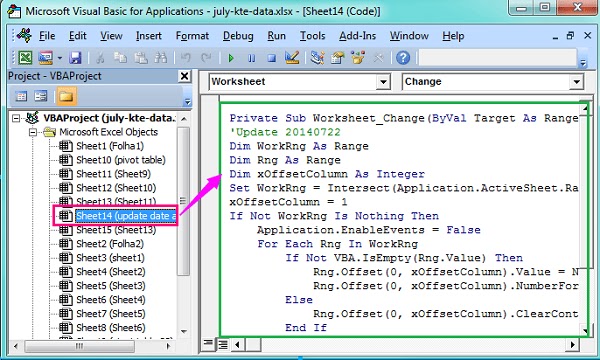Open Object Browser toolbar icon
The image size is (600, 360).
tap(358, 58)
